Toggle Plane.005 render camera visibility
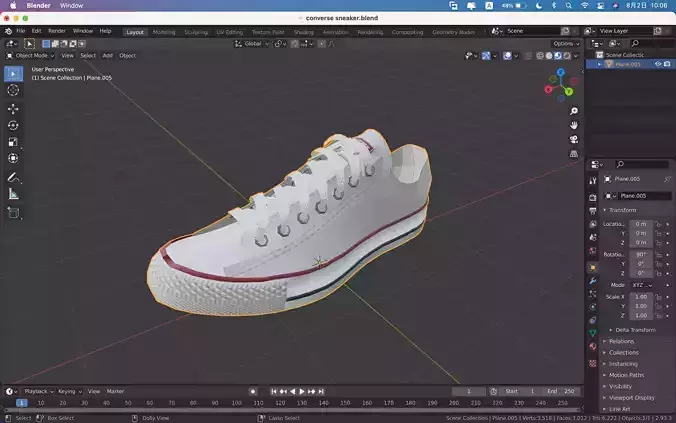The image size is (676, 423). (x=667, y=64)
